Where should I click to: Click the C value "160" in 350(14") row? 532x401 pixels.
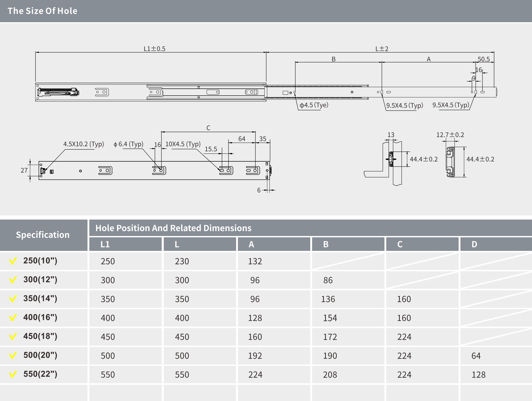pyautogui.click(x=404, y=299)
